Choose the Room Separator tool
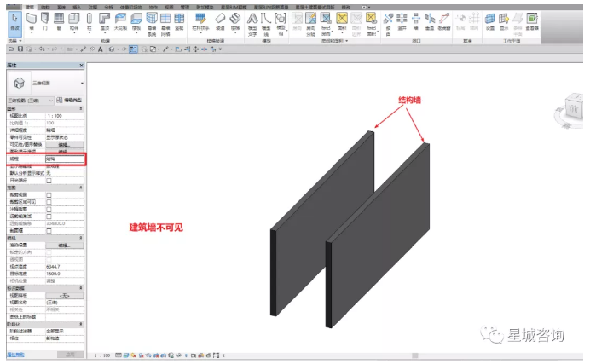 click(x=311, y=24)
